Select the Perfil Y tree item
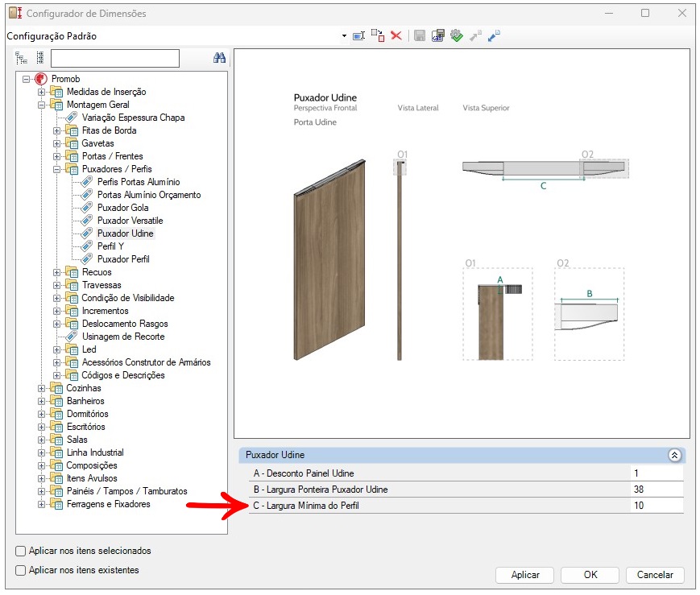Screen dimensions: 700x595 click(110, 246)
